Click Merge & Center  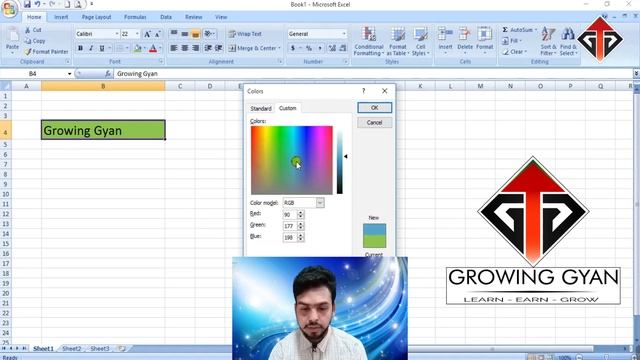pyautogui.click(x=252, y=48)
